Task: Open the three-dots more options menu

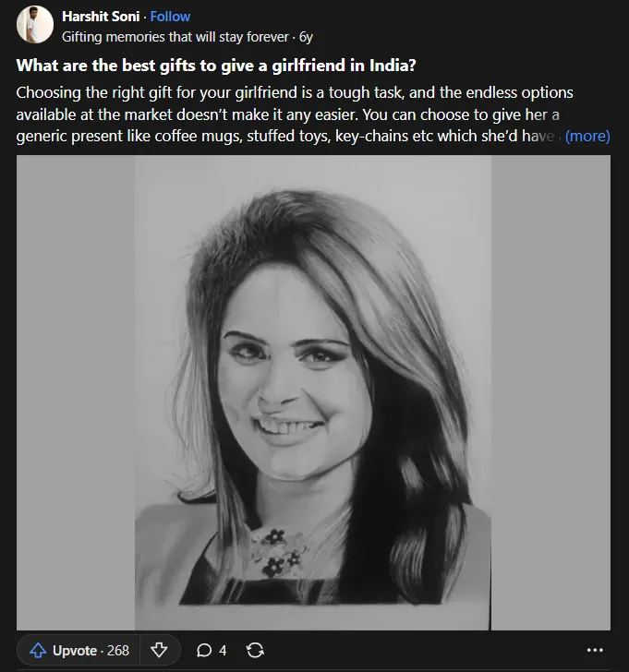Action: 595,650
